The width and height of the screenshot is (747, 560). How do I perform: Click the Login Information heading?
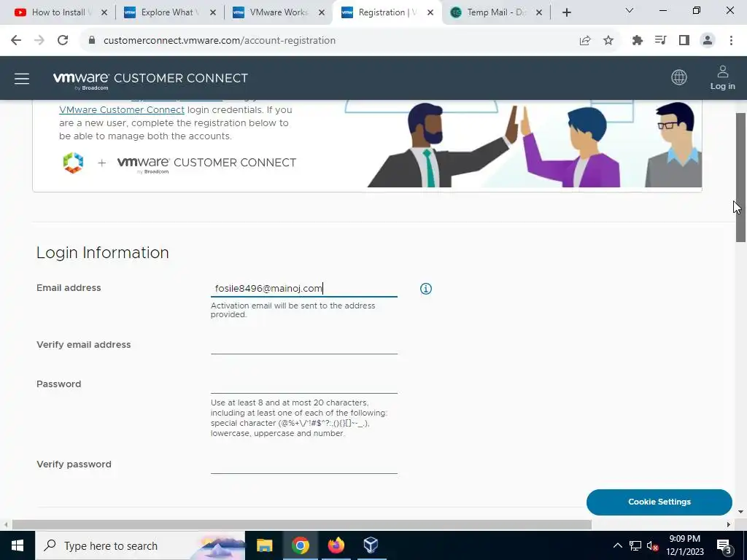[102, 252]
